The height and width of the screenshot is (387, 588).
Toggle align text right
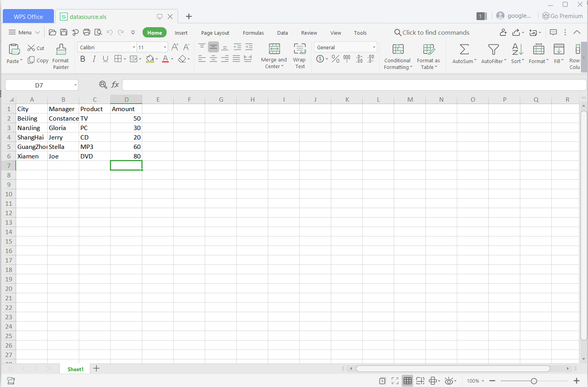pyautogui.click(x=225, y=59)
